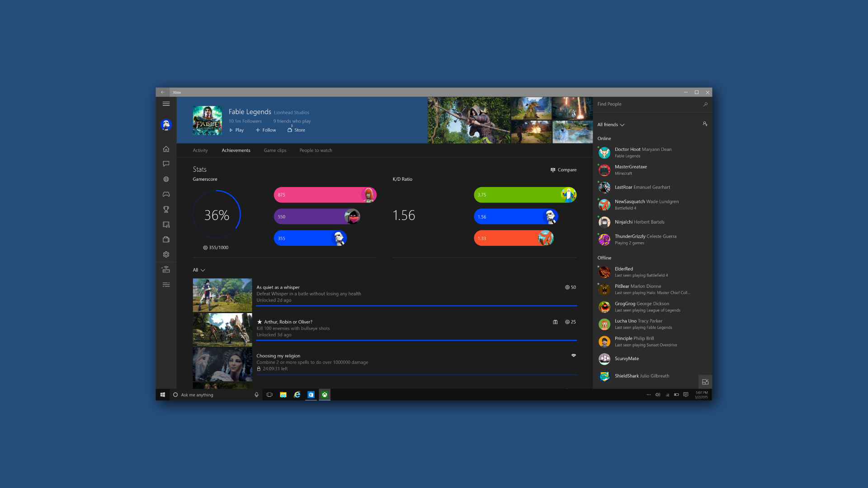
Task: Show hidden system tray icons
Action: pos(648,394)
